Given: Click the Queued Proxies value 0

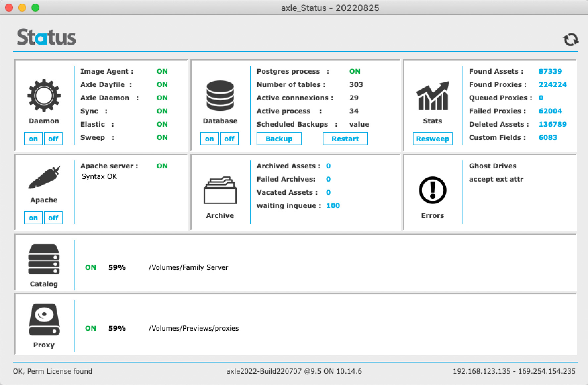Looking at the screenshot, I should tap(541, 98).
